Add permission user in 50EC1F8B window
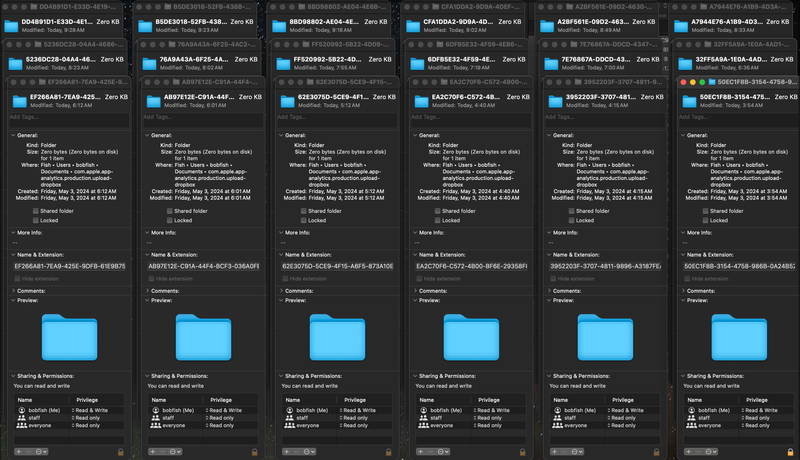Image resolution: width=800 pixels, height=460 pixels. point(688,451)
